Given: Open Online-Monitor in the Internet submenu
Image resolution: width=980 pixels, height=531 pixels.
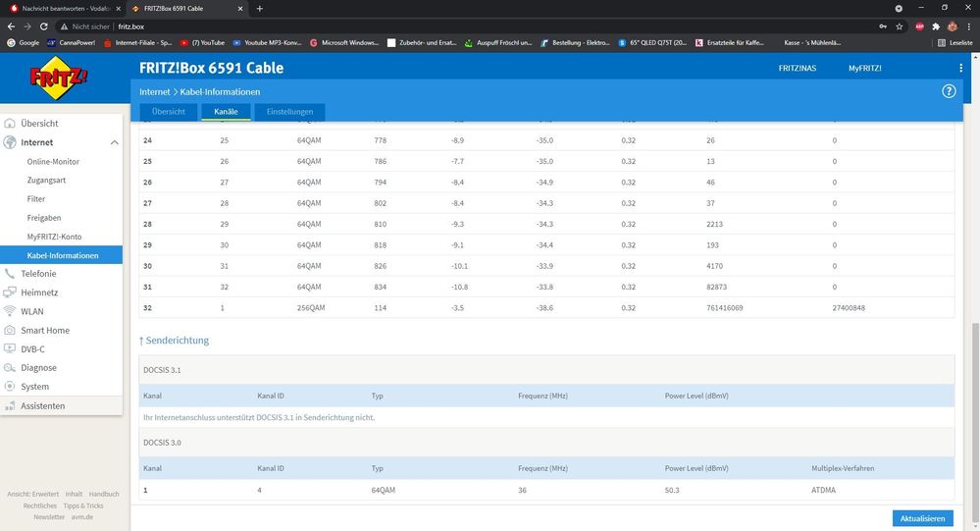Looking at the screenshot, I should click(x=53, y=162).
